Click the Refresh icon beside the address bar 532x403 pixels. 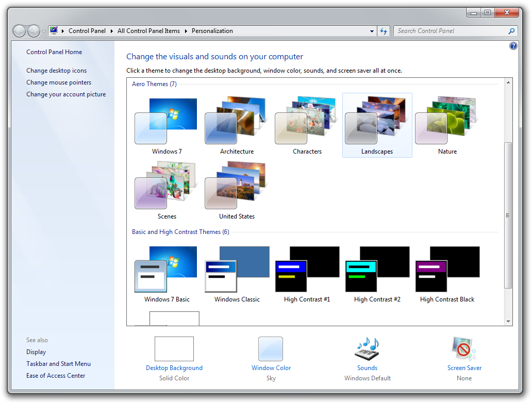[384, 30]
